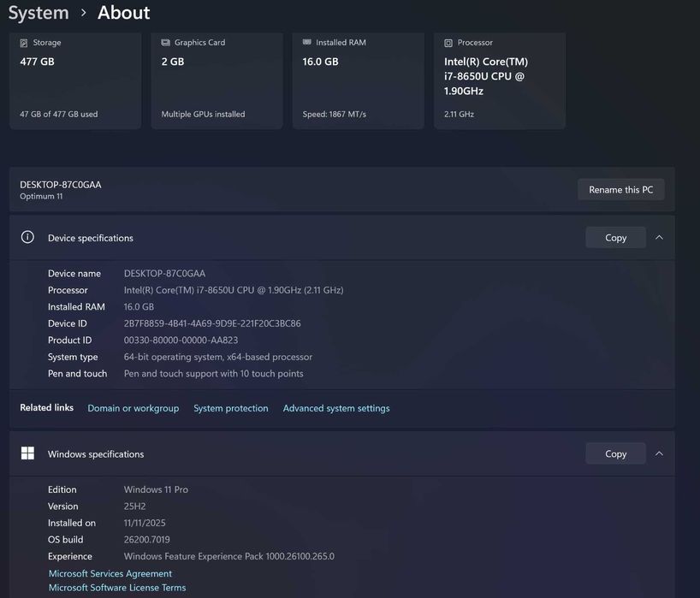Open the Installed RAM 16.0 GB card
Image resolution: width=700 pixels, height=598 pixels.
pos(358,80)
